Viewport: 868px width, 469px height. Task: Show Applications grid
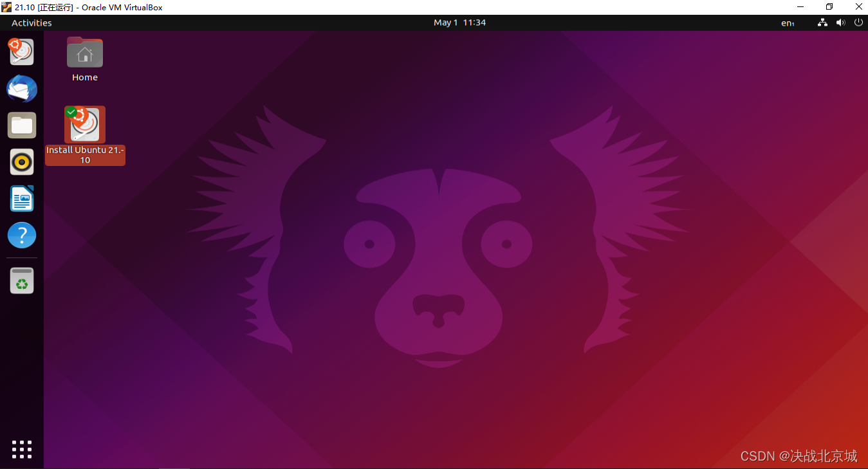(22, 450)
